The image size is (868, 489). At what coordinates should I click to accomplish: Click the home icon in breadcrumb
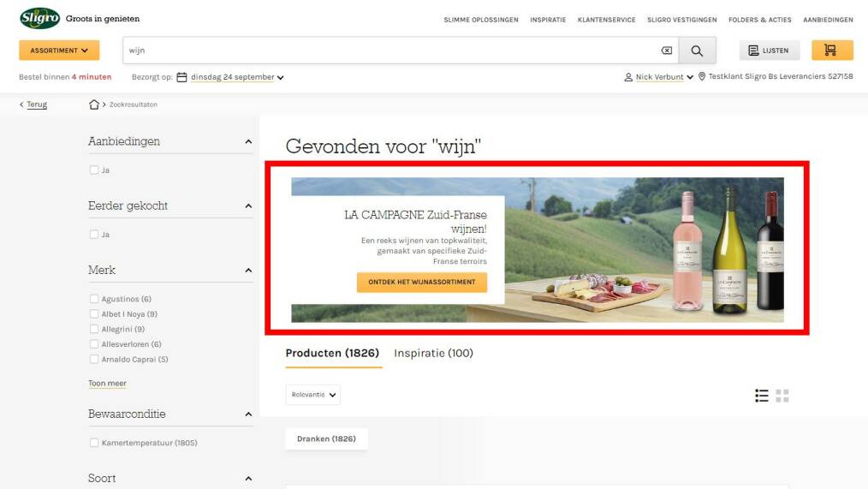pyautogui.click(x=94, y=104)
